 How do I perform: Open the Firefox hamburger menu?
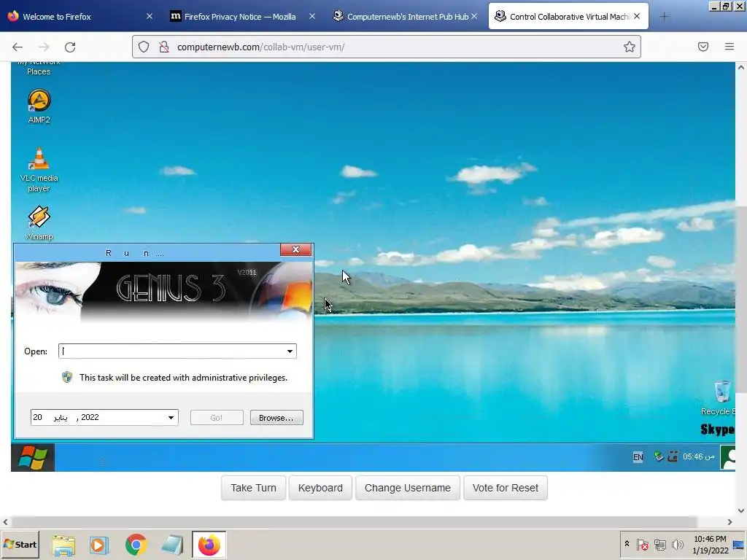[729, 47]
